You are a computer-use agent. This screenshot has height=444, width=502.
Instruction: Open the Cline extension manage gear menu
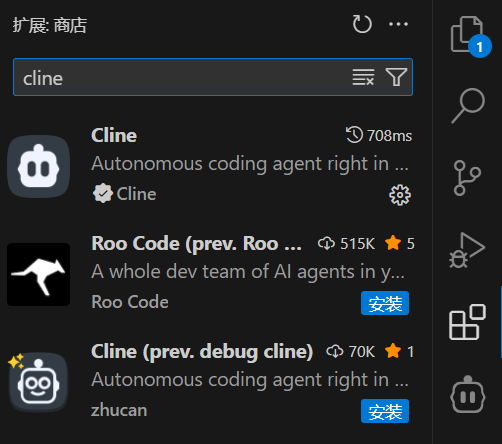[x=400, y=195]
